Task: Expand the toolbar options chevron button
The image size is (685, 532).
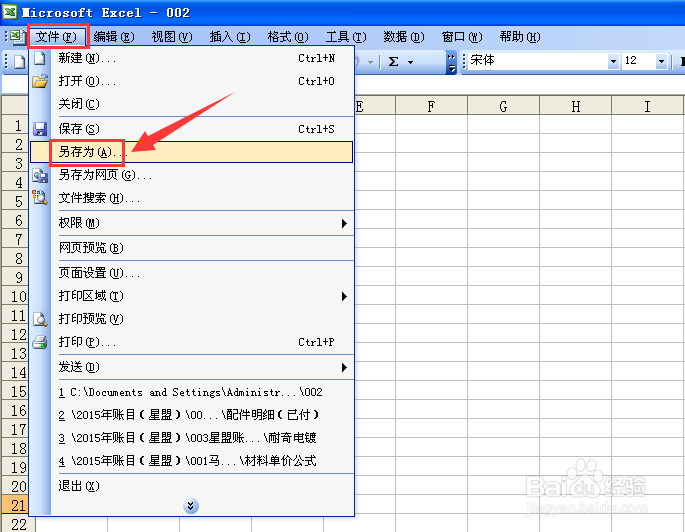Action: pos(451,62)
